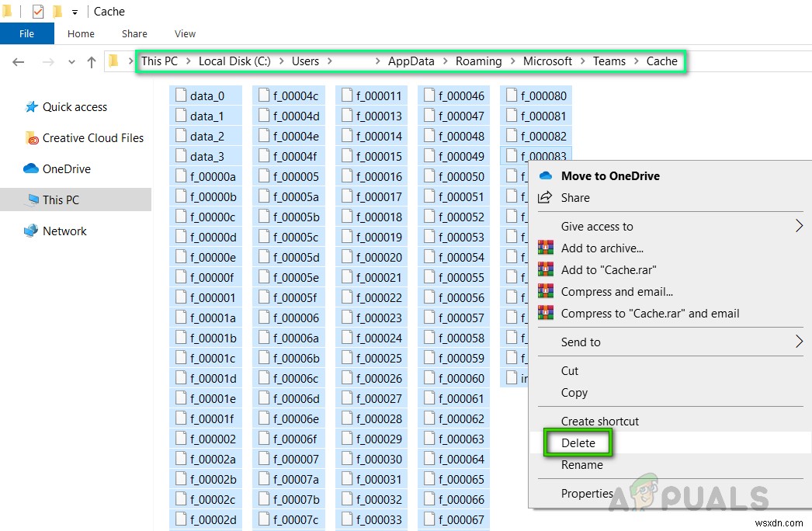
Task: Expand the Give access to submenu arrow
Action: click(799, 227)
